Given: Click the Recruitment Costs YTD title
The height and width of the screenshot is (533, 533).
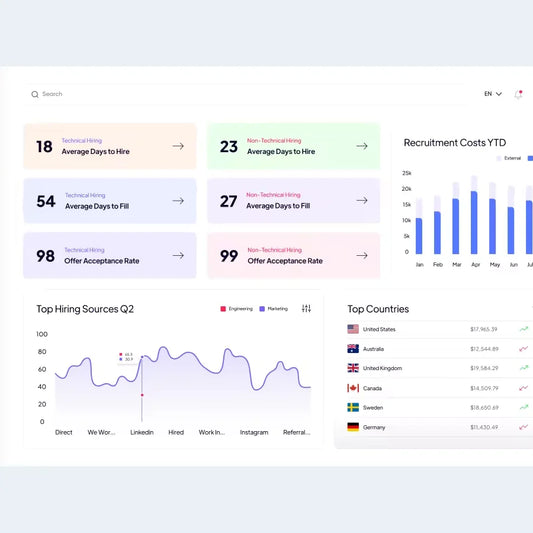Looking at the screenshot, I should (x=455, y=143).
